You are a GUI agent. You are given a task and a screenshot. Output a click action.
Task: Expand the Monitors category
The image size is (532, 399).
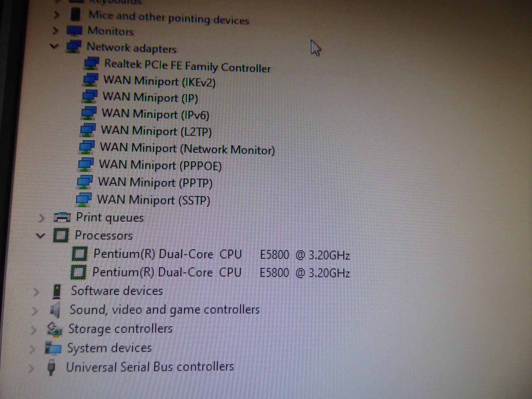(x=55, y=31)
